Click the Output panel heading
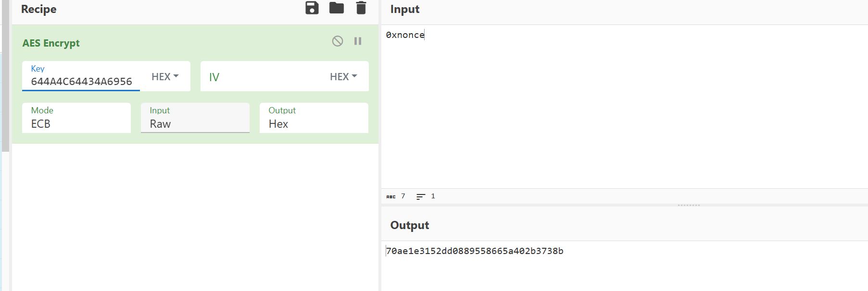Screen dimensions: 868x291 (409, 225)
